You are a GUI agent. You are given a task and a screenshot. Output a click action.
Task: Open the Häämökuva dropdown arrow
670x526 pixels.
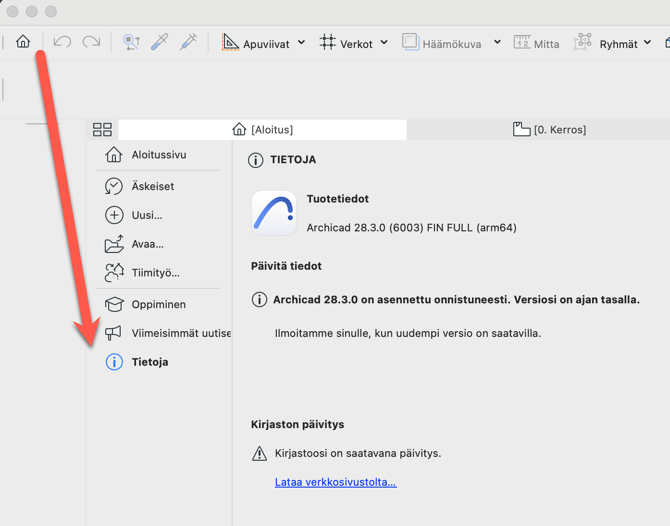coord(497,42)
